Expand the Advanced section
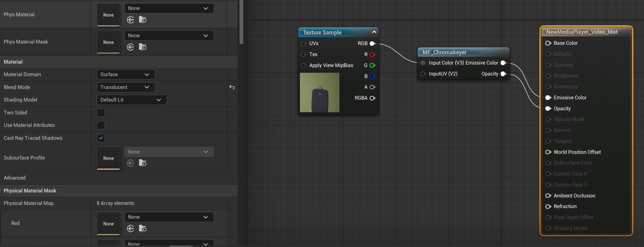644x247 pixels. [15, 178]
